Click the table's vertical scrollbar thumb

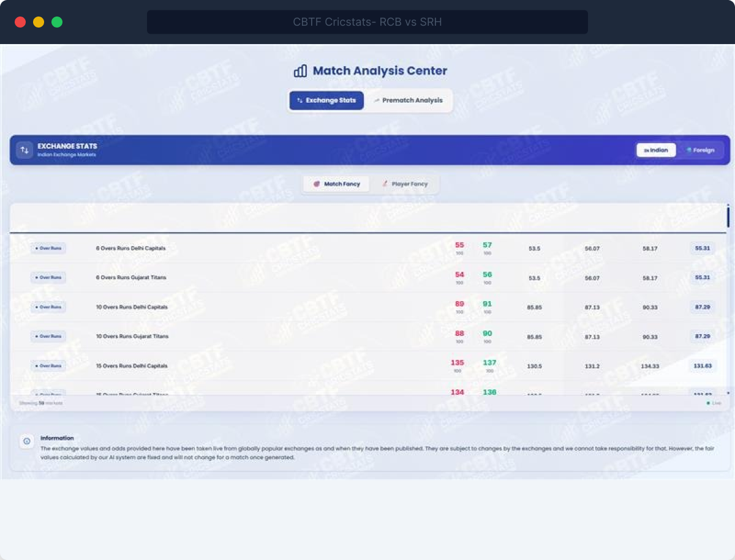pos(728,217)
